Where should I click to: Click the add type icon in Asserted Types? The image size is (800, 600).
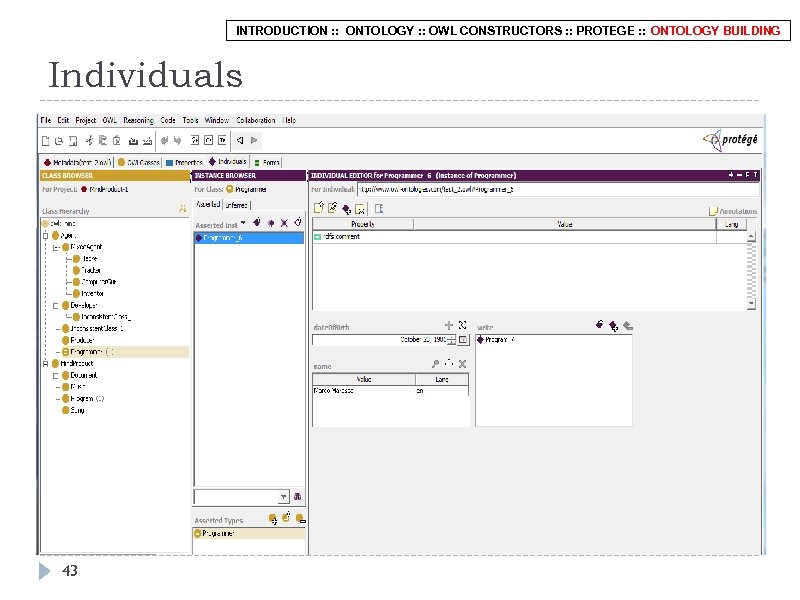click(x=272, y=519)
